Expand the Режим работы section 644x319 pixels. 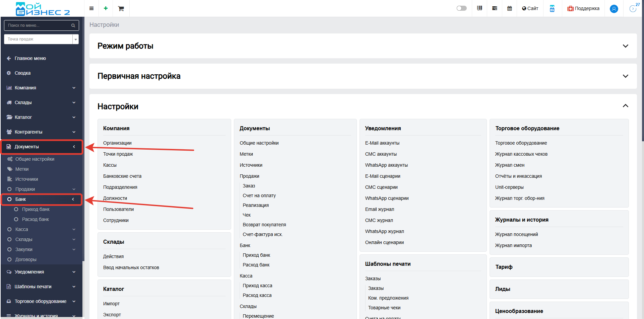click(x=625, y=46)
